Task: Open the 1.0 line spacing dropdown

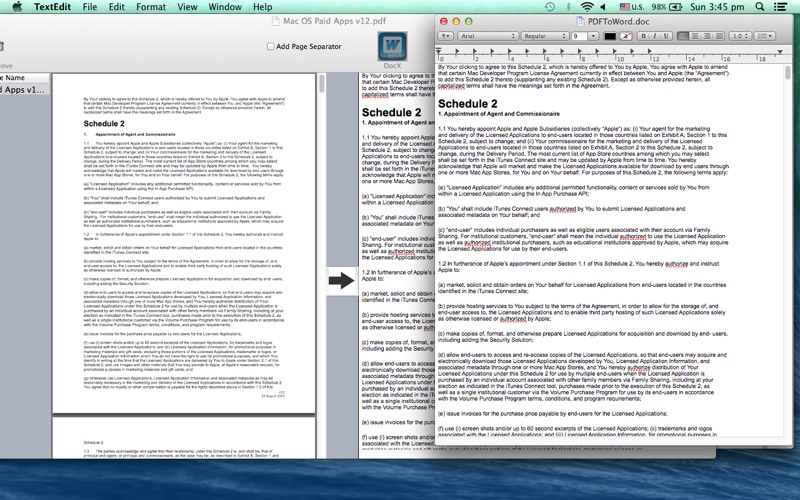Action: tap(740, 36)
